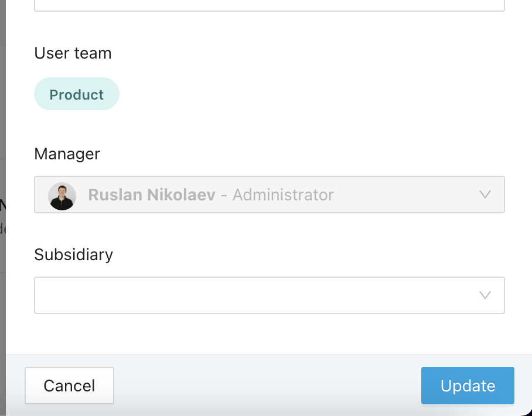The width and height of the screenshot is (532, 416).
Task: Select the Product team tag
Action: [x=77, y=94]
